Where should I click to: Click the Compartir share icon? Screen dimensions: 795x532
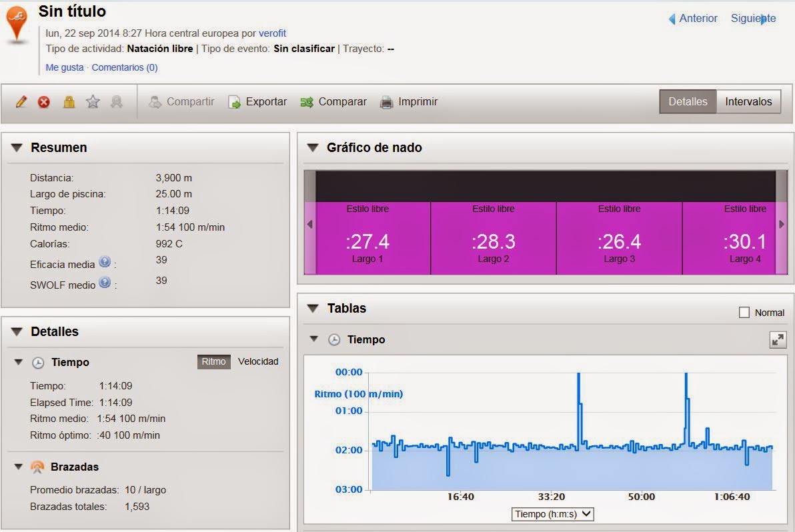[x=155, y=102]
